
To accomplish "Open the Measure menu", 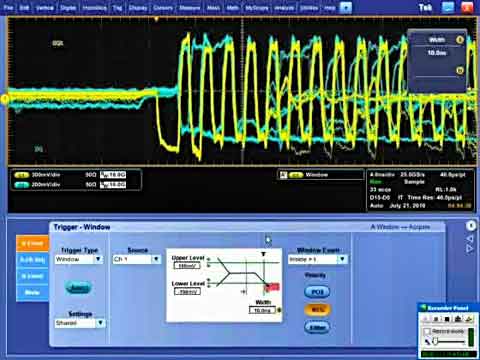I will [x=189, y=7].
